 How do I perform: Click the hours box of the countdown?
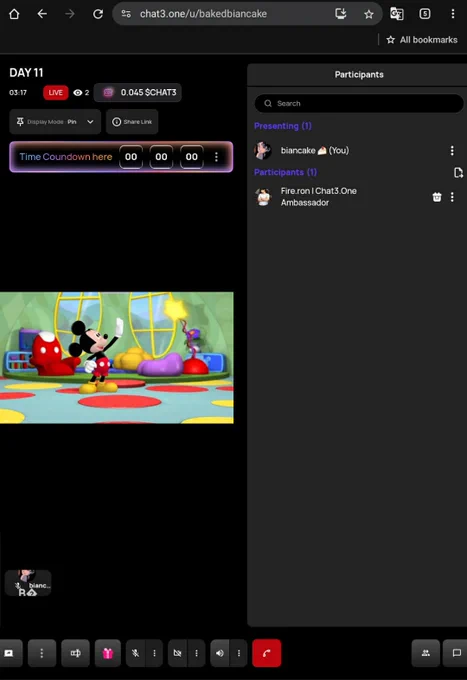click(x=131, y=157)
